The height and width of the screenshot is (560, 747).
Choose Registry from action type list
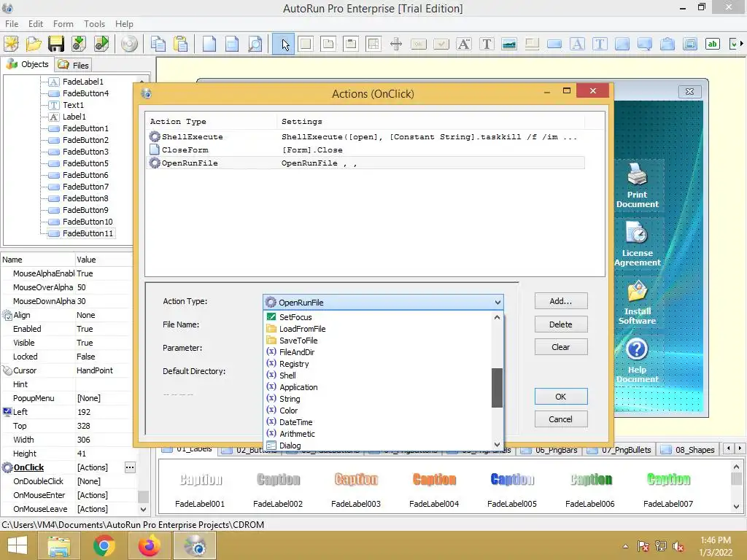pyautogui.click(x=379, y=364)
